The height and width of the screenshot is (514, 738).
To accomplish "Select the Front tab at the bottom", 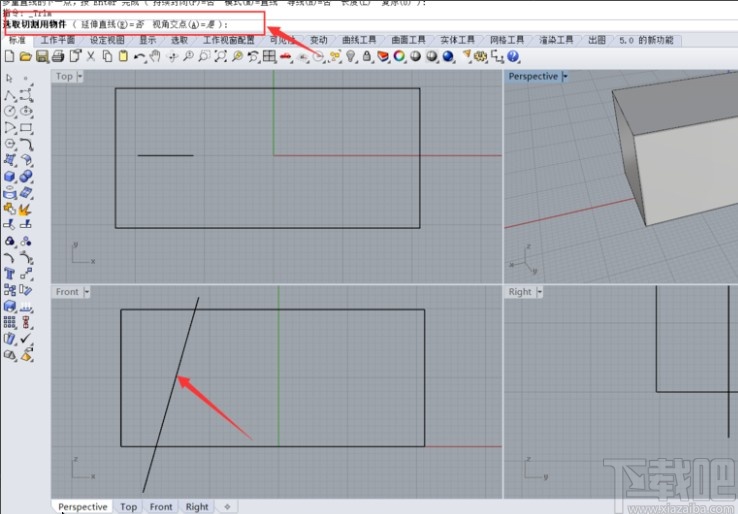I will (x=161, y=506).
